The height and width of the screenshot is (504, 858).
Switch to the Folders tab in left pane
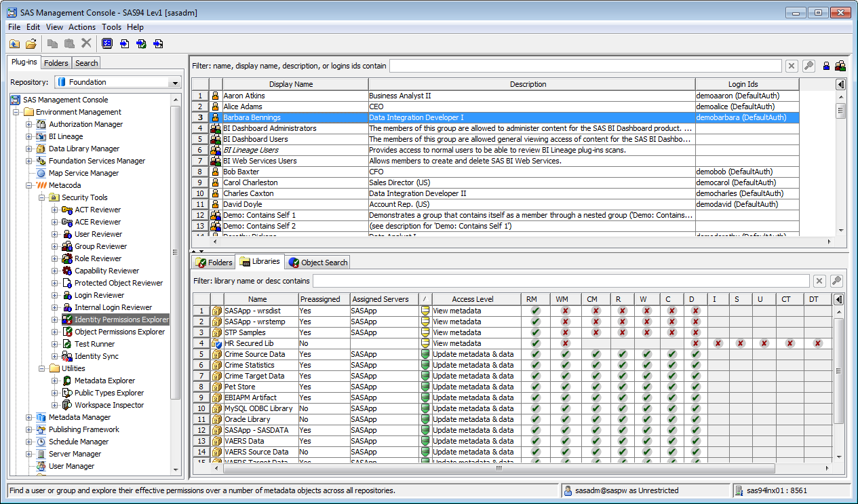pos(56,63)
